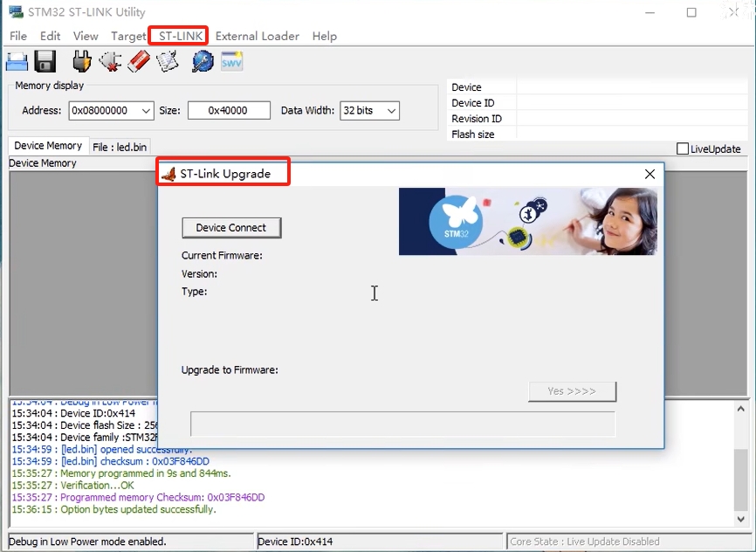Open the View menu

click(86, 36)
